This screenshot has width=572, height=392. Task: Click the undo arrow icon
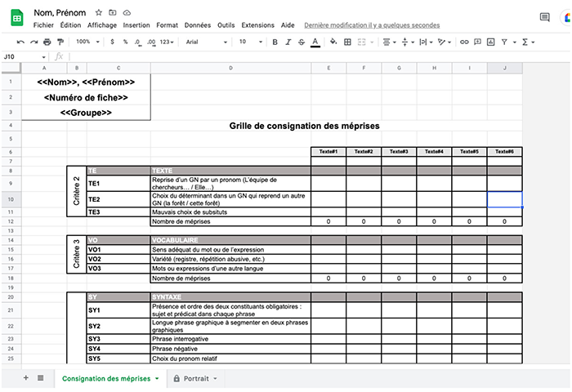pyautogui.click(x=20, y=42)
